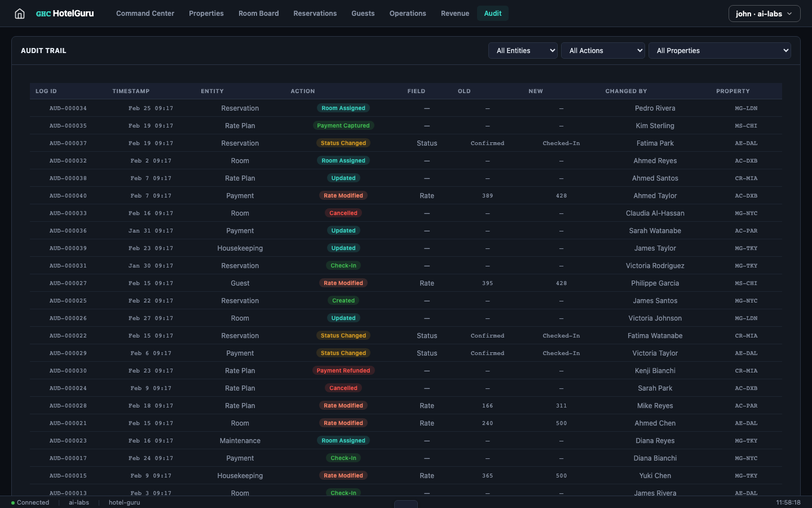Switch to the Revenue tab
Viewport: 812px width, 508px height.
click(x=454, y=13)
